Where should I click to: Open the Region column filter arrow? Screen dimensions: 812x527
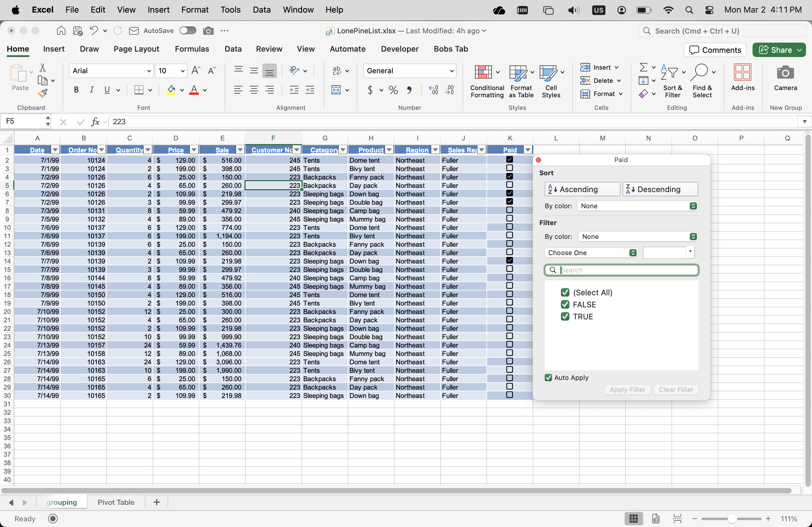point(435,150)
